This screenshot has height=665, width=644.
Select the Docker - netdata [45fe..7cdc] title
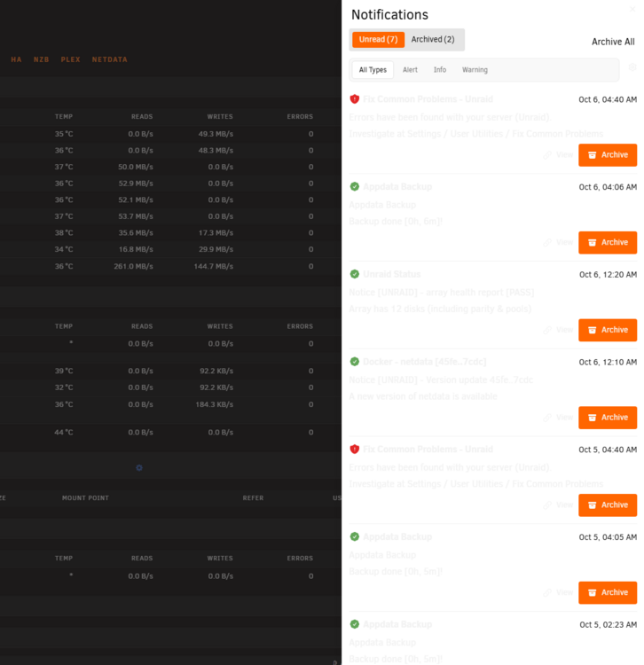424,362
